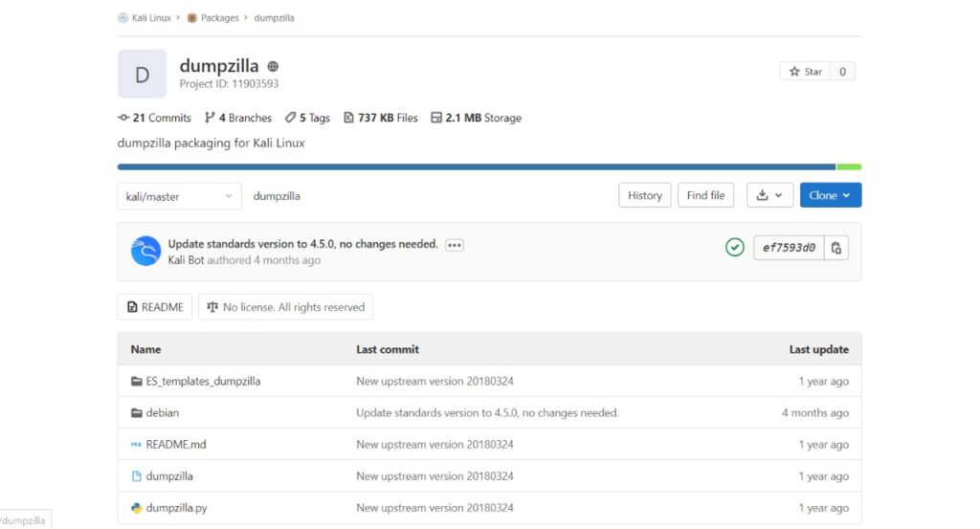Screen dimensions: 980x529
Task: Expand commit message with ellipsis button
Action: coord(455,245)
